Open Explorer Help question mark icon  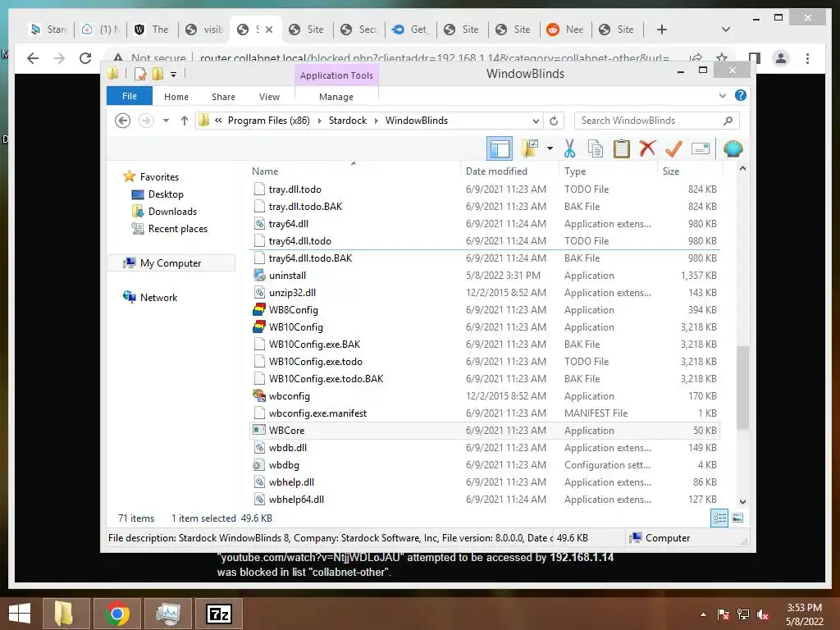pos(741,95)
